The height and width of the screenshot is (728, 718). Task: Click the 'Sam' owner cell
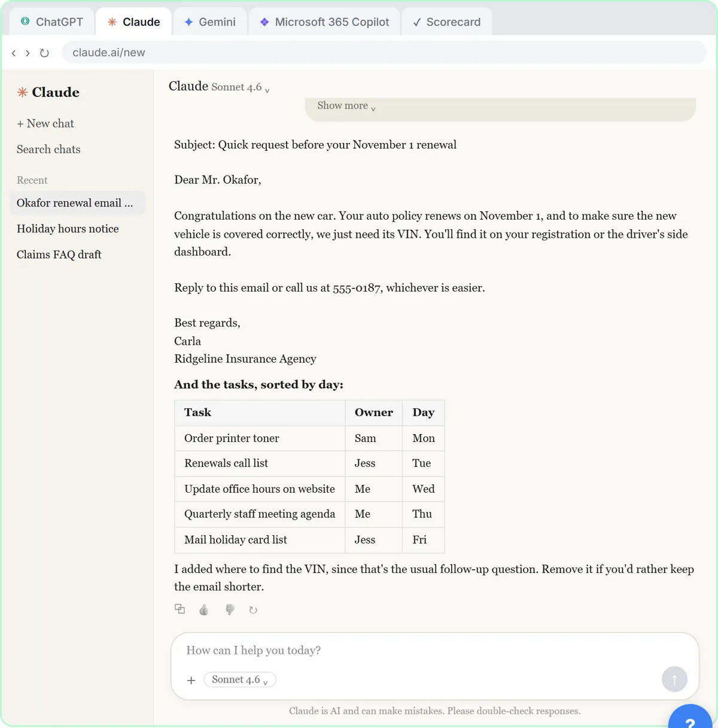pos(374,438)
